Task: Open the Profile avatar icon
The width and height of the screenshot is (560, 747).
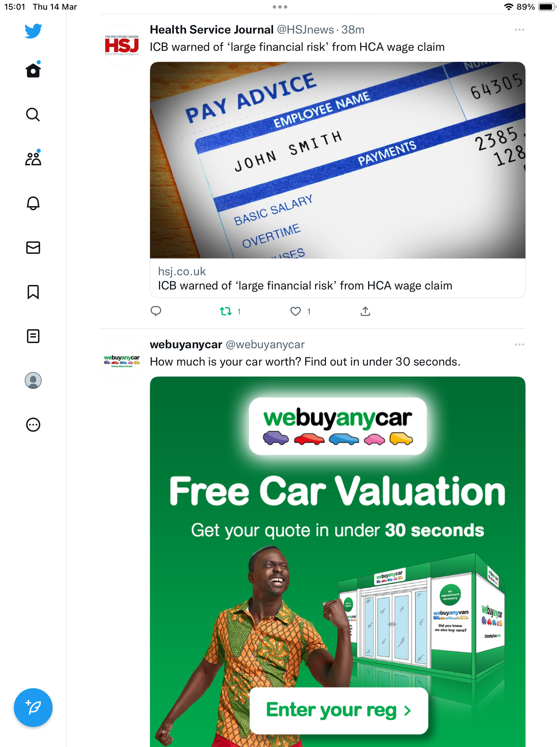Action: coord(33,380)
